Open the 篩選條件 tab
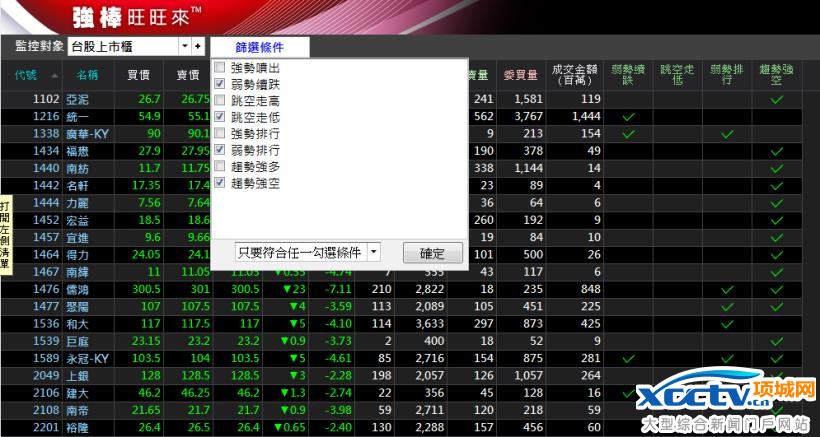 260,47
